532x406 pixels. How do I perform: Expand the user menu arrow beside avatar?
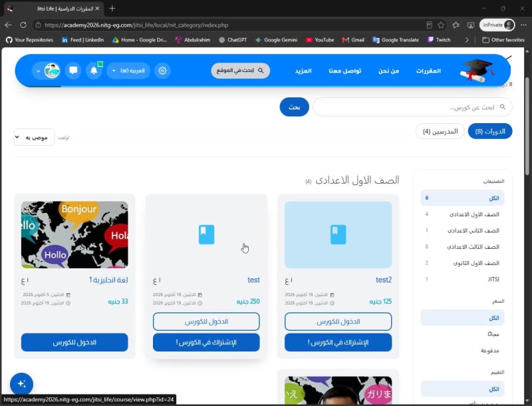[x=38, y=71]
